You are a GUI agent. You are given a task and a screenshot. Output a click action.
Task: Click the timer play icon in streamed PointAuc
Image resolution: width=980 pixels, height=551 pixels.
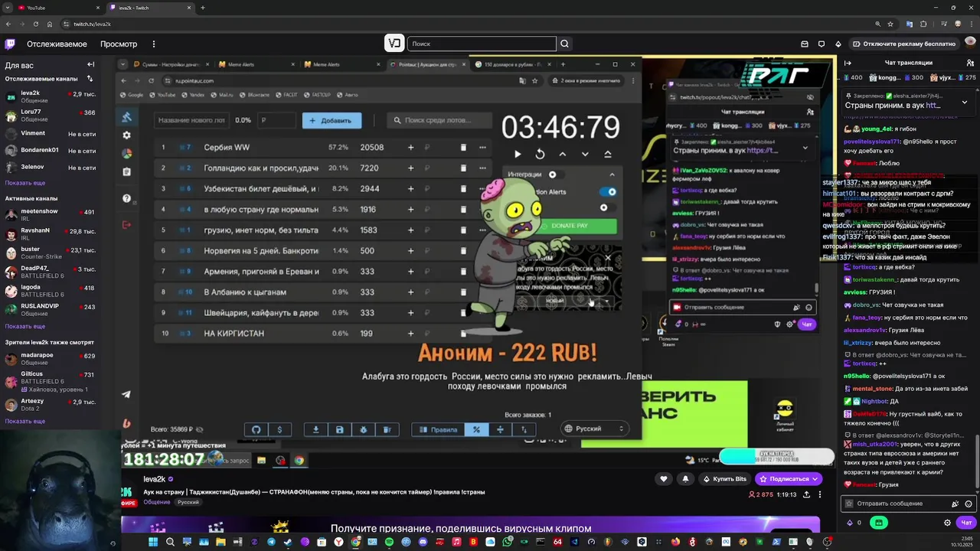tap(518, 154)
